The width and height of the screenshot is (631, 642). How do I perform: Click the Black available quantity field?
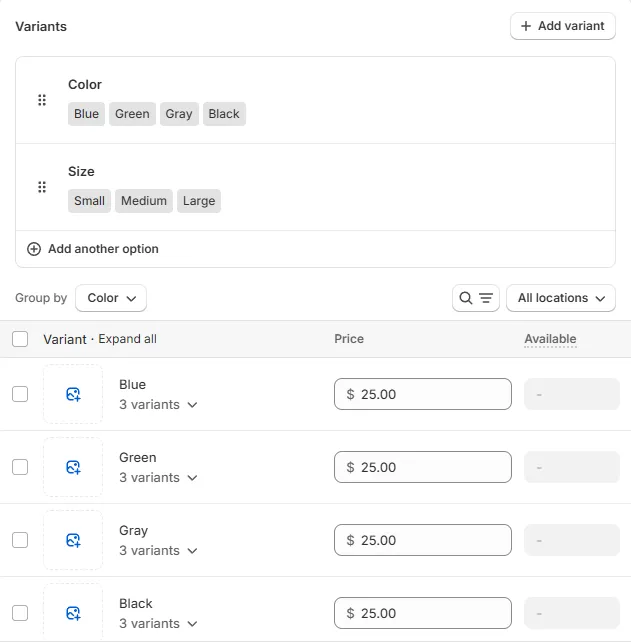click(572, 613)
